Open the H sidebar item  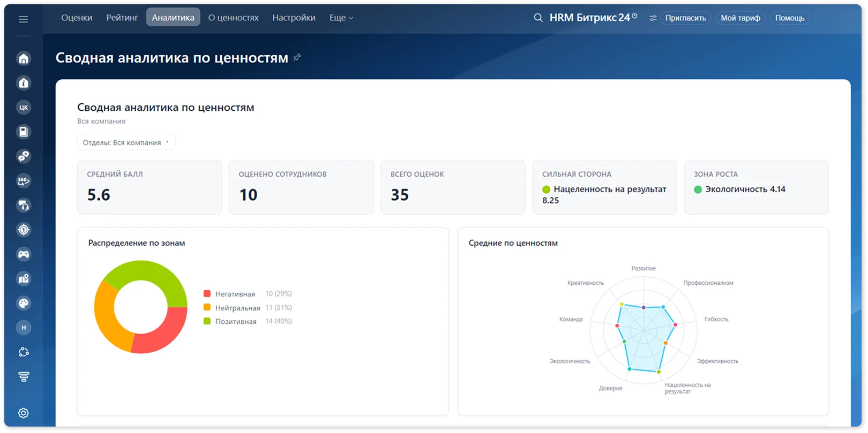click(x=24, y=328)
